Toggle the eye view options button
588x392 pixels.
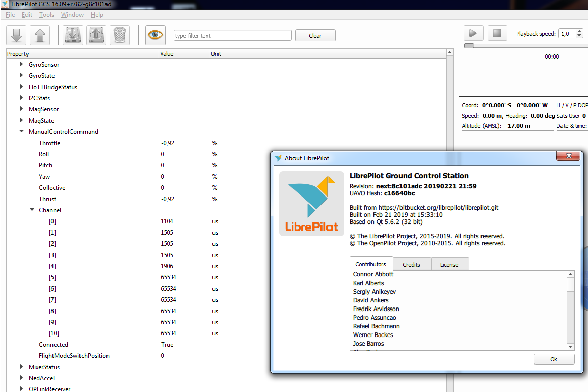pos(155,36)
